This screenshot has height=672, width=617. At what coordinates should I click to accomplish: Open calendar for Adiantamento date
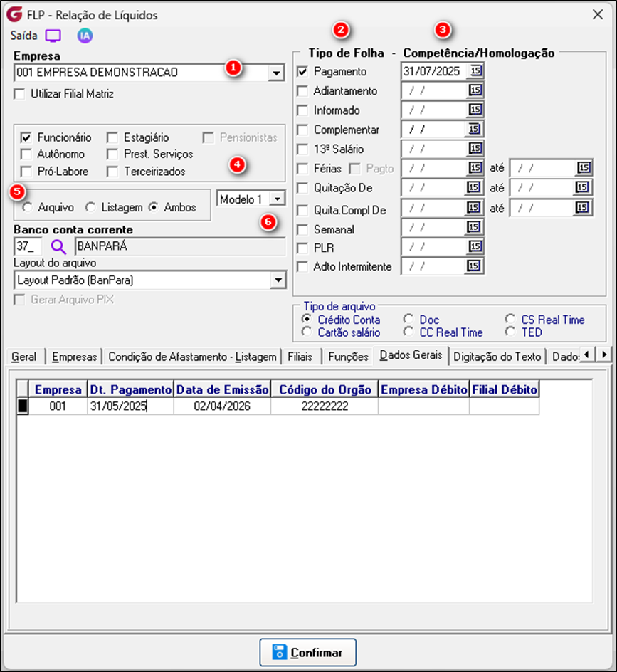[x=475, y=90]
